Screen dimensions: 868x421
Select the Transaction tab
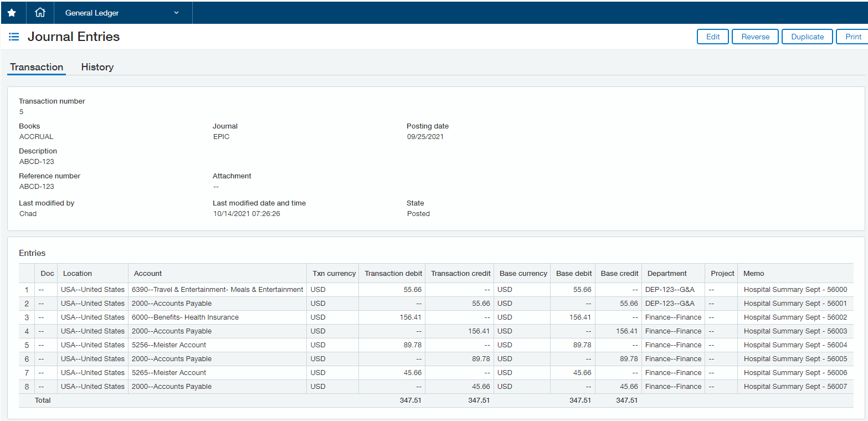[37, 67]
